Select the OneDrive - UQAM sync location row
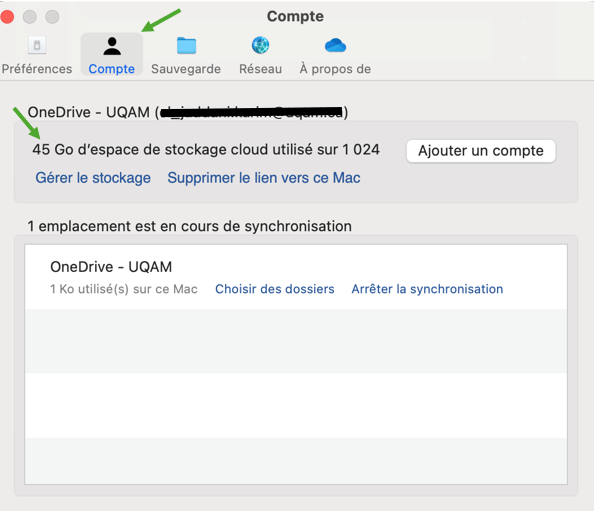 (x=296, y=277)
